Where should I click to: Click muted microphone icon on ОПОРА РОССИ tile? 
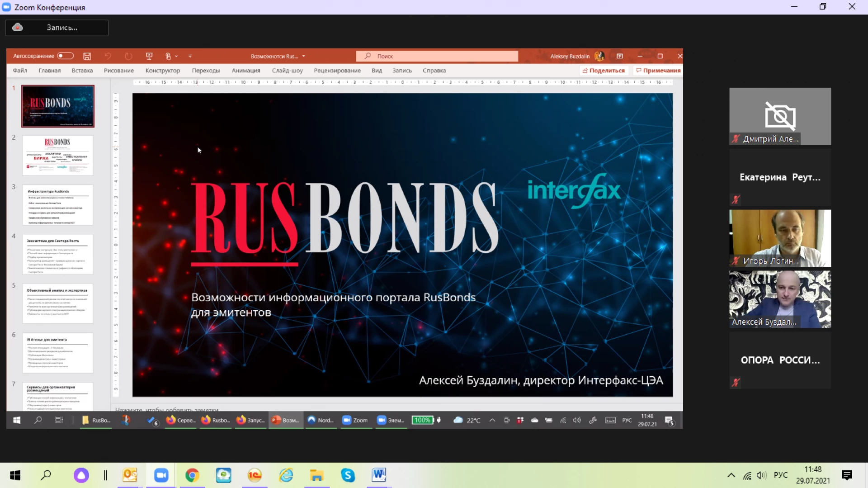coord(736,383)
